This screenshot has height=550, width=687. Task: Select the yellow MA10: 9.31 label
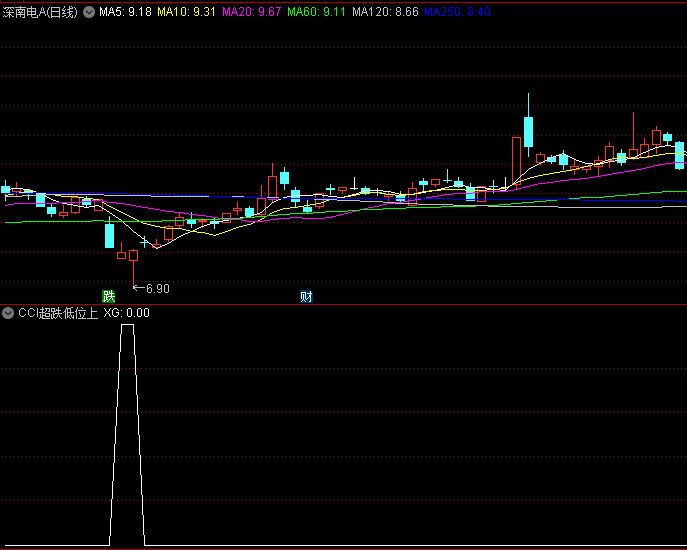(187, 12)
